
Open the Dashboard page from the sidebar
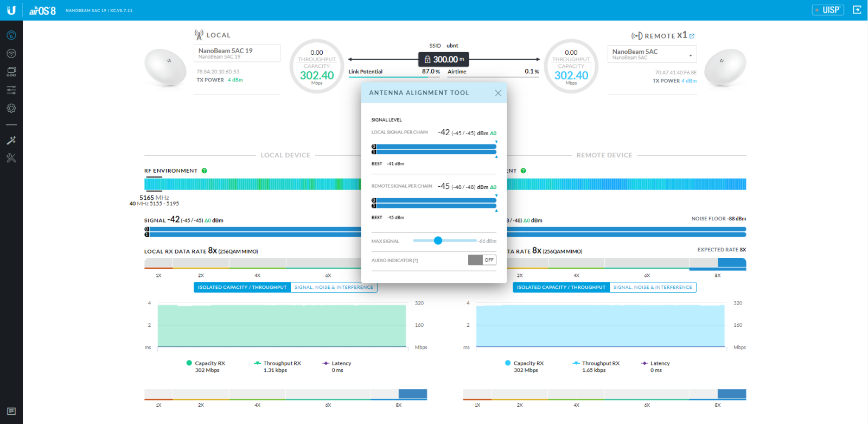[11, 35]
